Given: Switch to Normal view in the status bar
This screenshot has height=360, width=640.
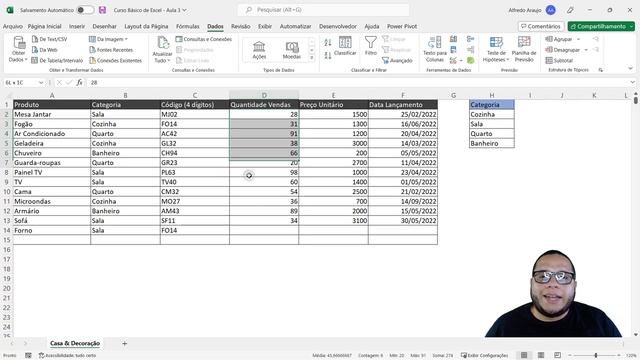Looking at the screenshot, I should 524,355.
